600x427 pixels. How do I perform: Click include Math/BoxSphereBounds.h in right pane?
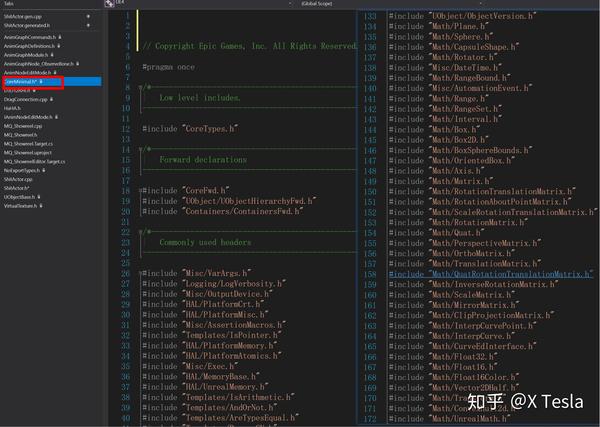tap(460, 150)
